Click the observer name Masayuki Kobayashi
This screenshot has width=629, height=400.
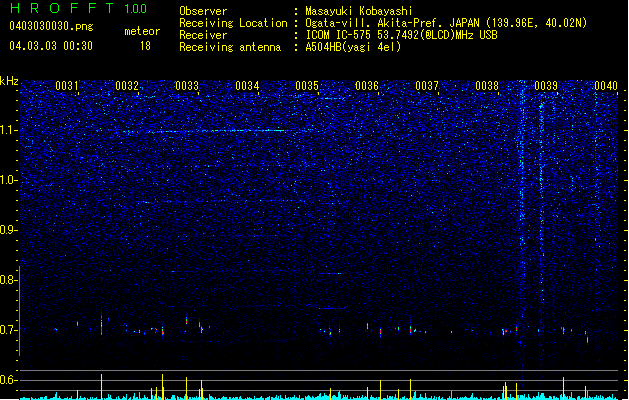[359, 11]
